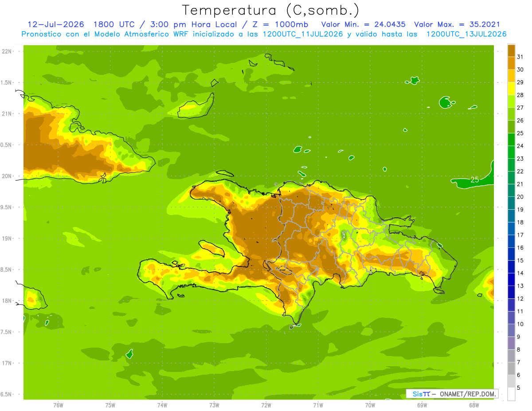Image resolution: width=532 pixels, height=411 pixels.
Task: Click the brown colorbar segment above 31
Action: tap(512, 50)
